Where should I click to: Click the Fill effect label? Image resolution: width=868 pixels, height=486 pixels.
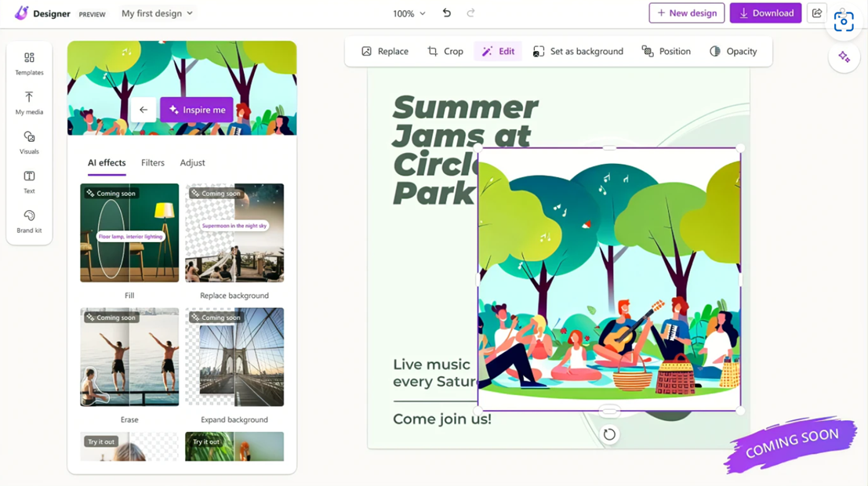coord(129,296)
